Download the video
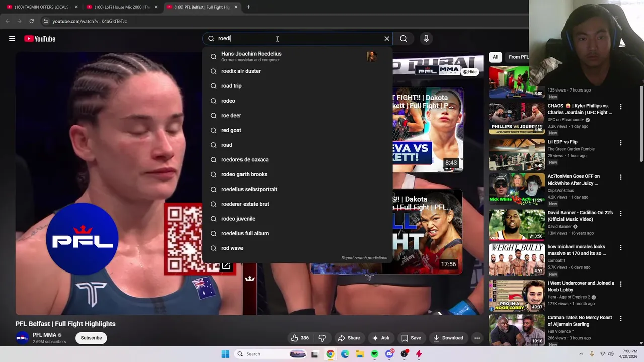 448,338
